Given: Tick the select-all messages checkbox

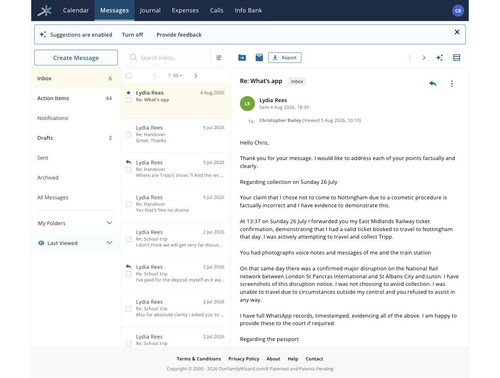Looking at the screenshot, I should pyautogui.click(x=128, y=76).
